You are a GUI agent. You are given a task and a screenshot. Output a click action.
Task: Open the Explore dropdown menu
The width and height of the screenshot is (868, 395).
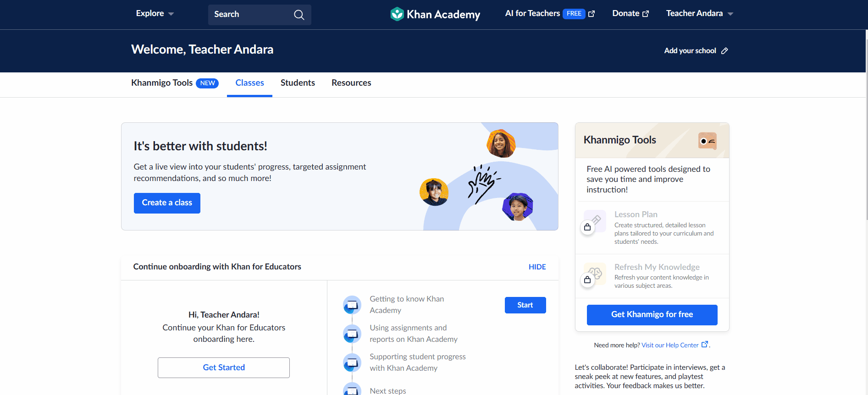click(x=155, y=14)
